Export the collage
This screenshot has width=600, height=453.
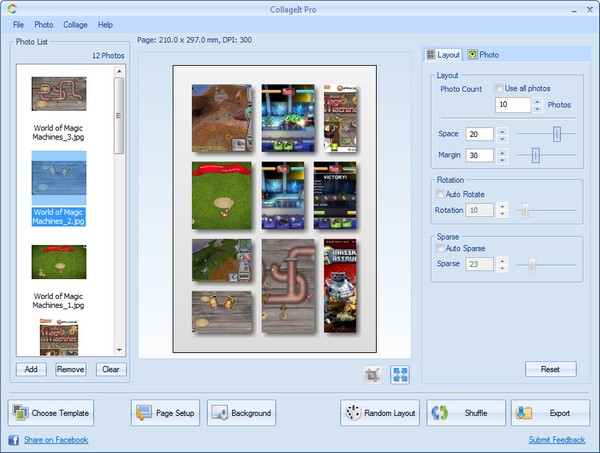click(x=550, y=413)
